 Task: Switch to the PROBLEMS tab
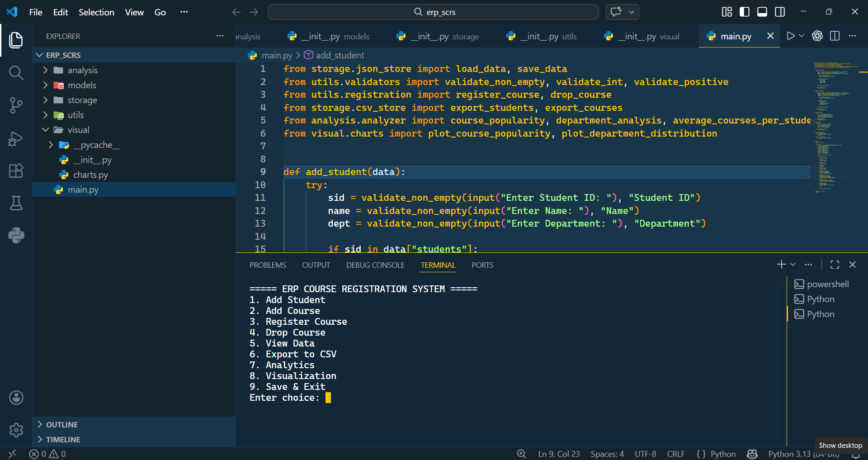pos(268,265)
